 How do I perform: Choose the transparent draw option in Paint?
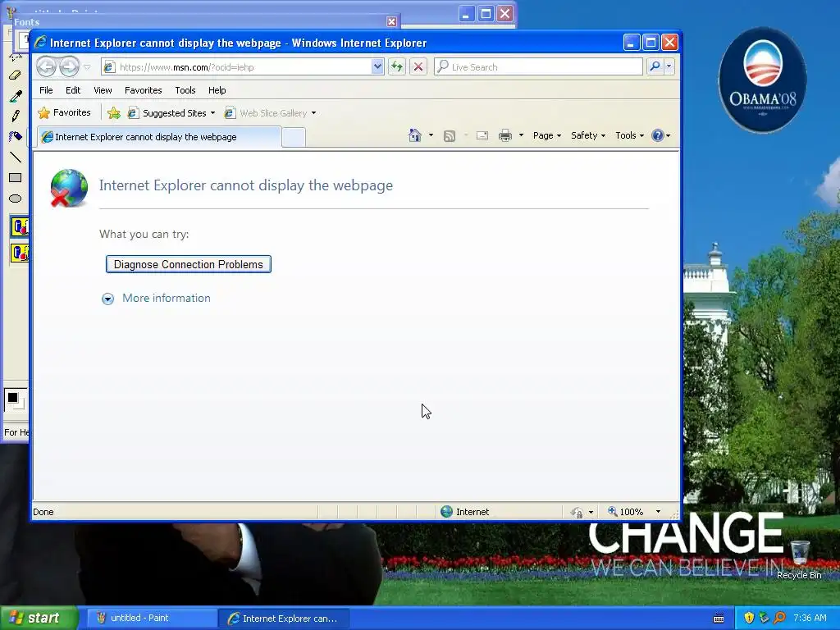click(x=20, y=253)
